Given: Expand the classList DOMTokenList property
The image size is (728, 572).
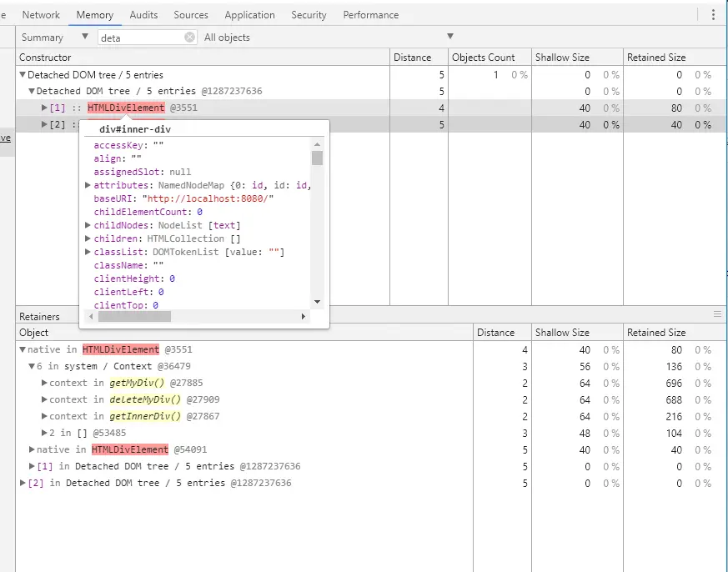Looking at the screenshot, I should 88,252.
